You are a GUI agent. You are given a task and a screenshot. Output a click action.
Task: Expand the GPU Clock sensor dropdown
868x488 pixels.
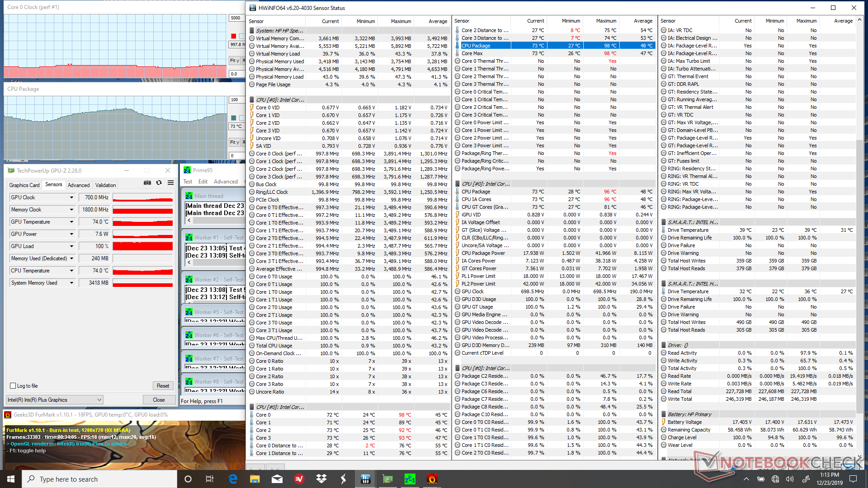pos(71,197)
